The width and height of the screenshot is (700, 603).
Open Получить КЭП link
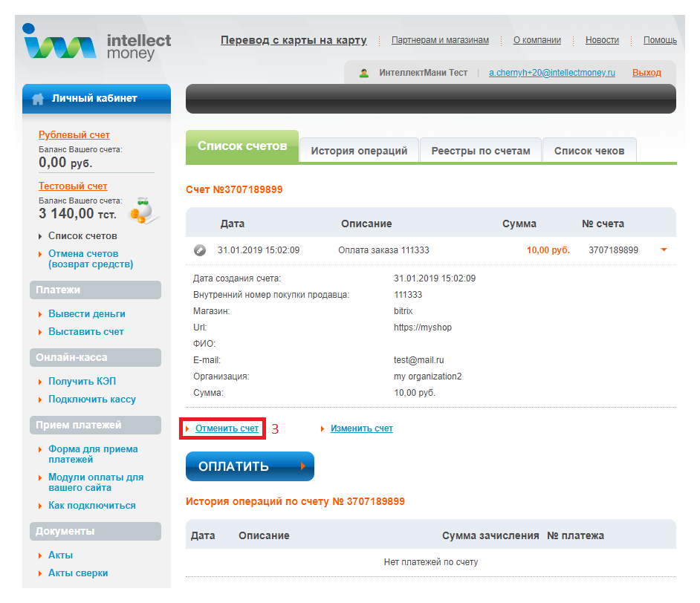82,382
